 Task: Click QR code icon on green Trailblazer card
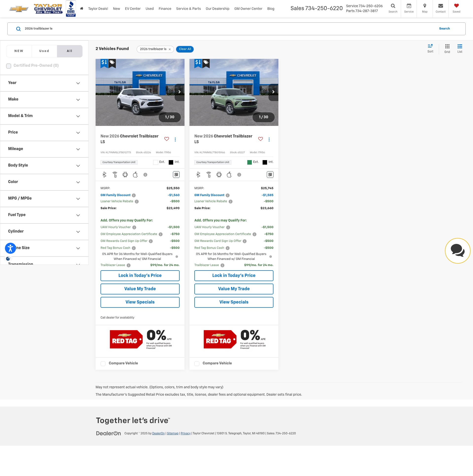tap(270, 175)
